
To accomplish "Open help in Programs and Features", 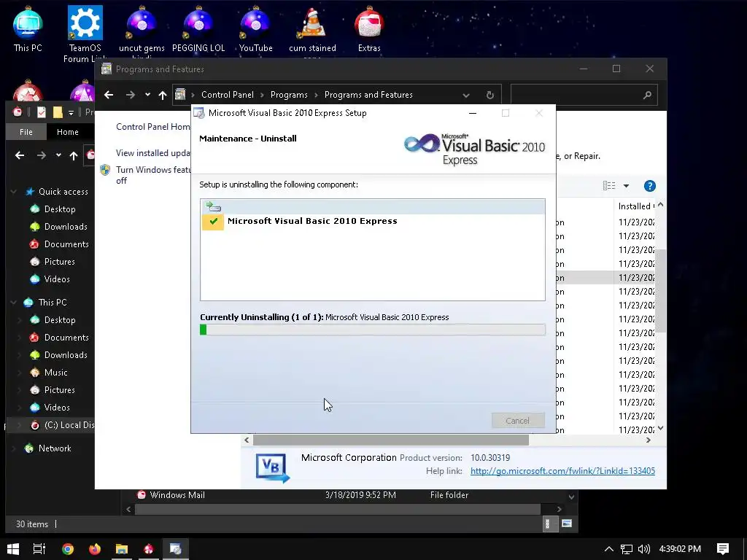I will tap(649, 186).
